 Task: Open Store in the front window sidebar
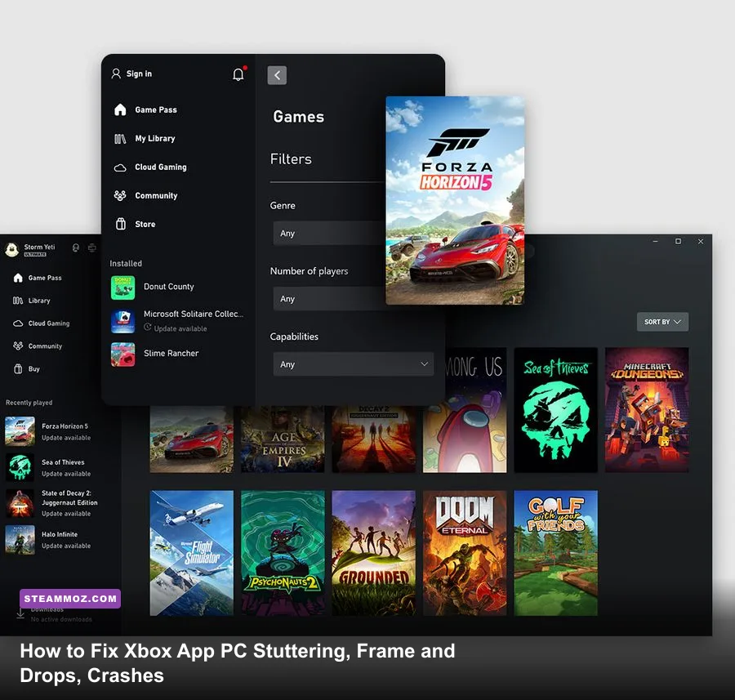click(x=145, y=224)
